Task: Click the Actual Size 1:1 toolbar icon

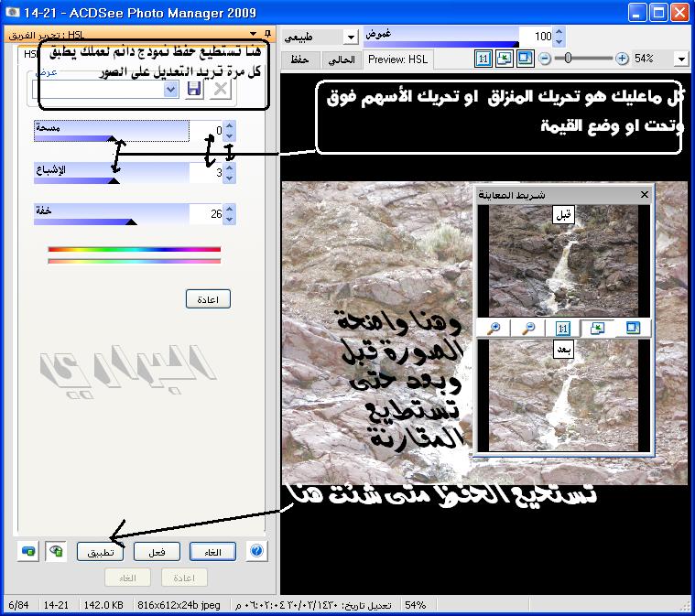Action: coord(483,59)
